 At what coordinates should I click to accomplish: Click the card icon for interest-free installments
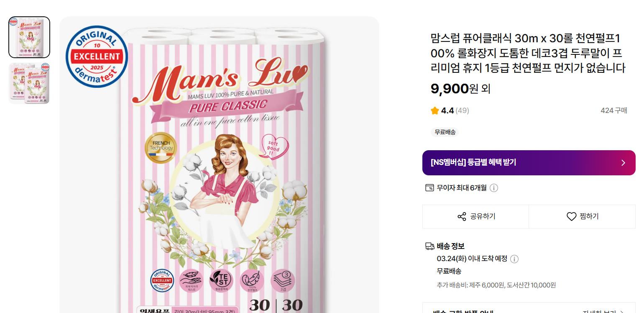(429, 188)
